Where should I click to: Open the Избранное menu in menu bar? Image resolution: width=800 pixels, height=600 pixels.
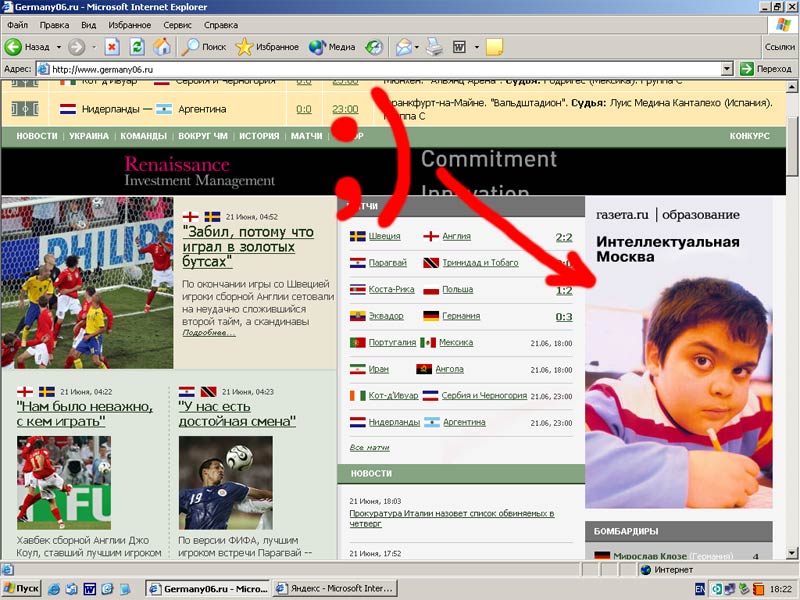point(130,25)
